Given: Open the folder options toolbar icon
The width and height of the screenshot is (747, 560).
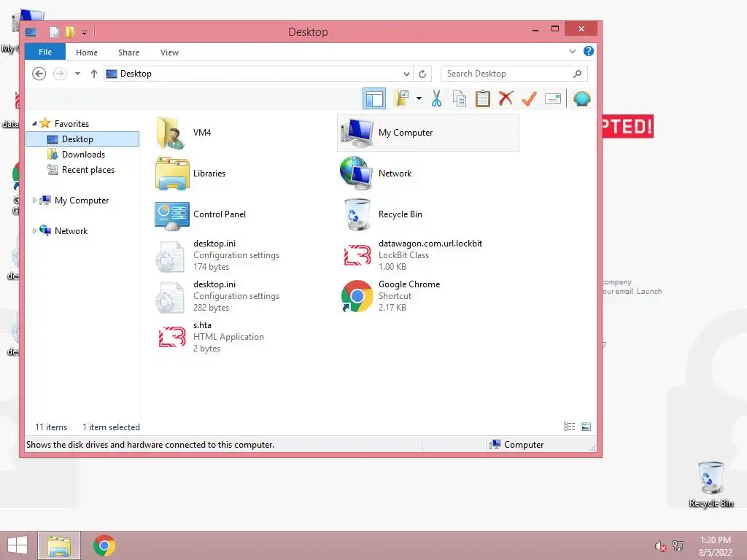Looking at the screenshot, I should [401, 98].
